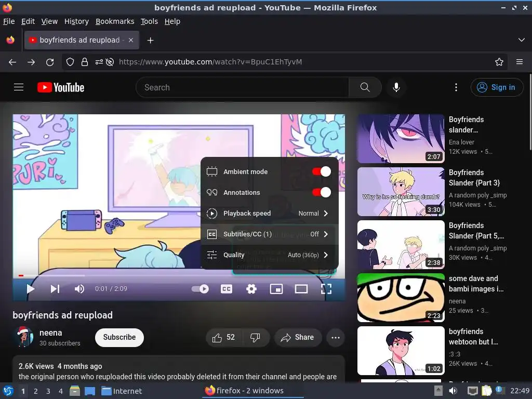Open neena channel avatar

23,337
